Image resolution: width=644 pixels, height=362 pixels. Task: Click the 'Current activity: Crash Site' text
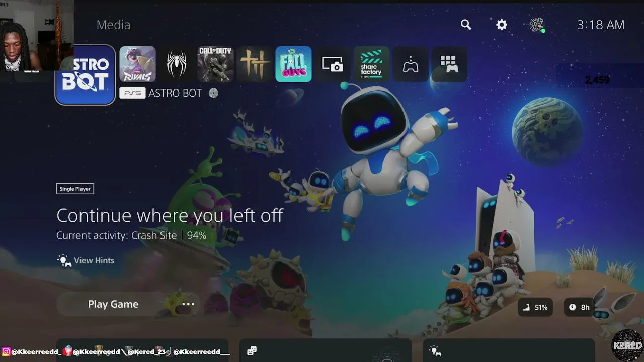pyautogui.click(x=116, y=235)
